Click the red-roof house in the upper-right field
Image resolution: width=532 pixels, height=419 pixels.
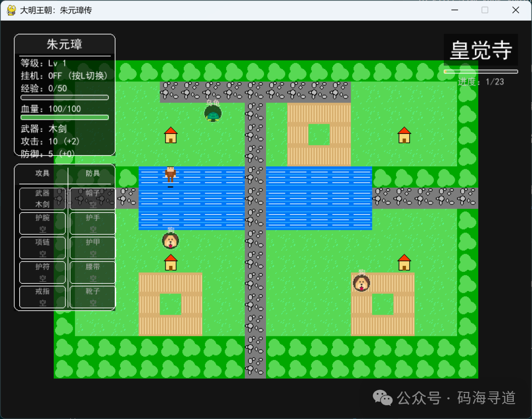tap(404, 135)
